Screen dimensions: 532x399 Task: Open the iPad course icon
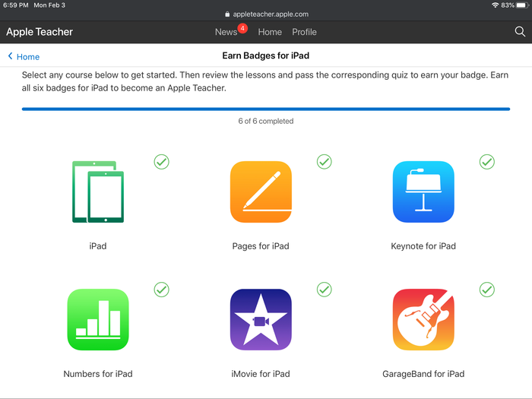pos(97,192)
